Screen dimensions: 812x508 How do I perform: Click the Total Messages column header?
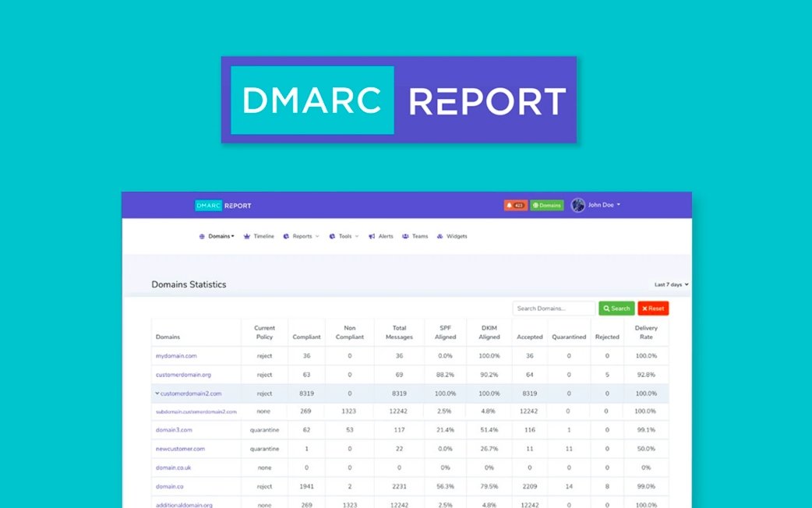399,333
